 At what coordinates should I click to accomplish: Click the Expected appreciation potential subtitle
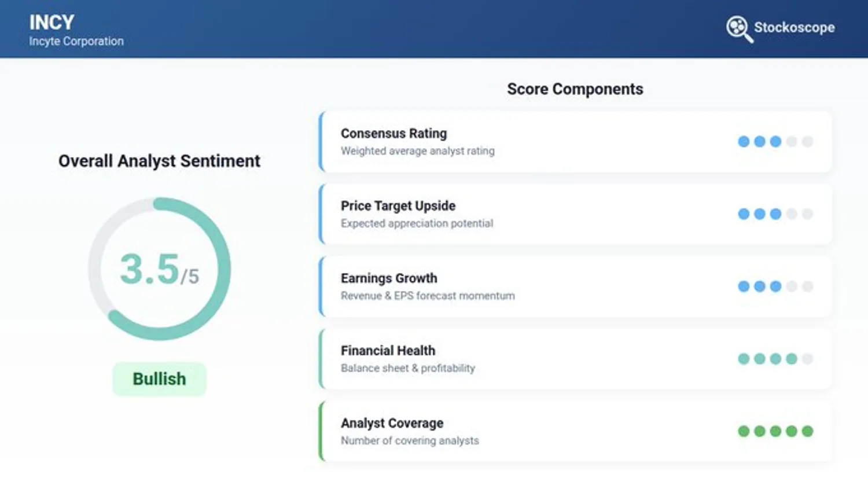click(417, 223)
